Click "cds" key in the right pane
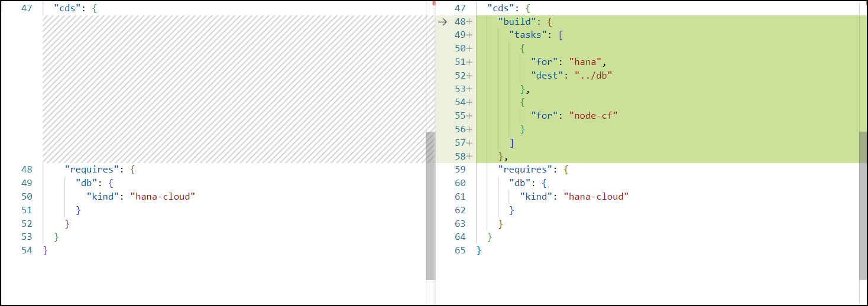Screen dimensions: 868x306 (x=501, y=9)
